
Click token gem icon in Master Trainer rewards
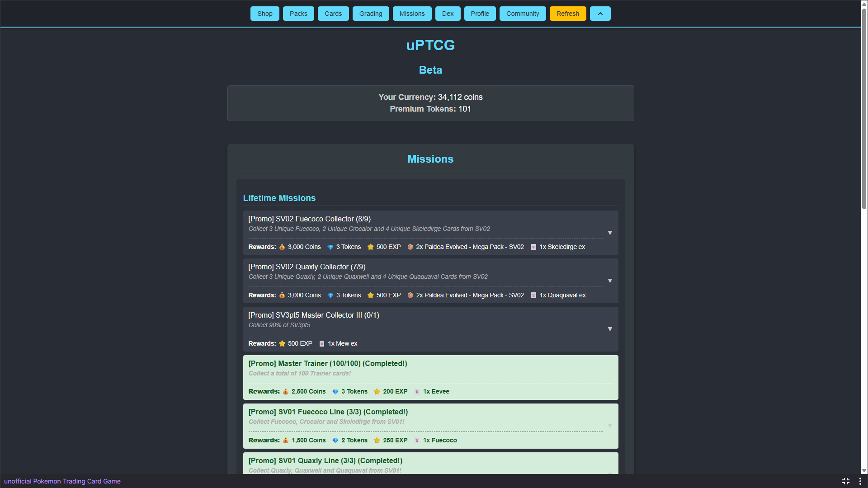(335, 391)
